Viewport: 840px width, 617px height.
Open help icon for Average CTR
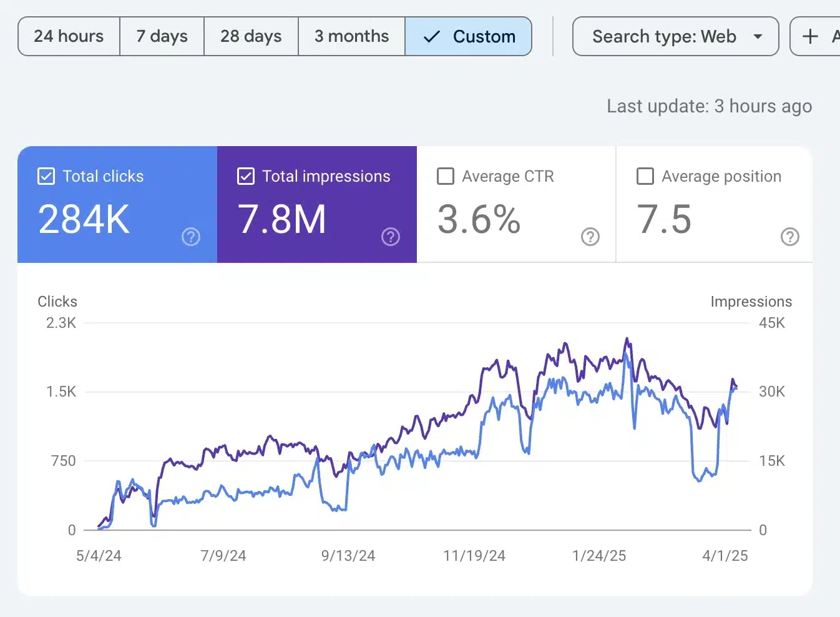point(590,237)
